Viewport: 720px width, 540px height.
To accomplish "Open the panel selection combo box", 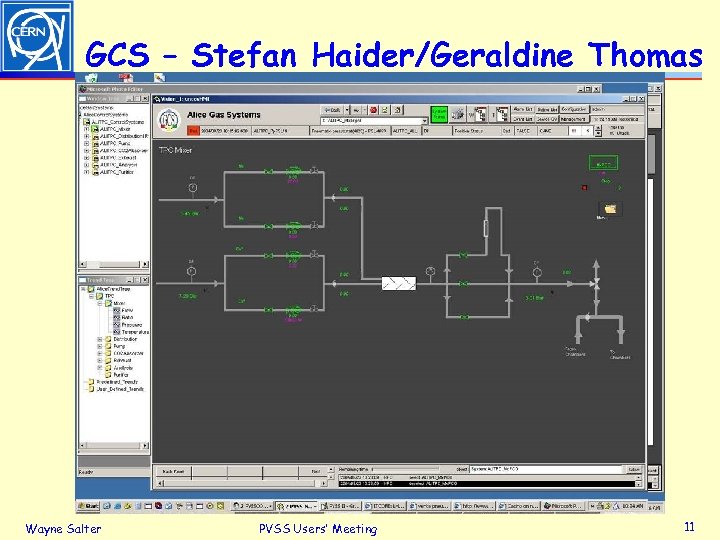I will [x=374, y=121].
